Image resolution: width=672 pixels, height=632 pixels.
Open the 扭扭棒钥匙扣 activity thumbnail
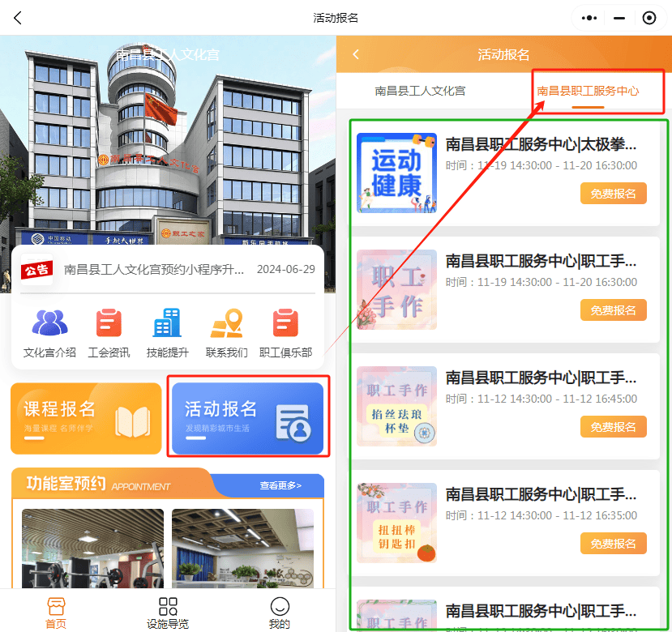click(x=397, y=523)
